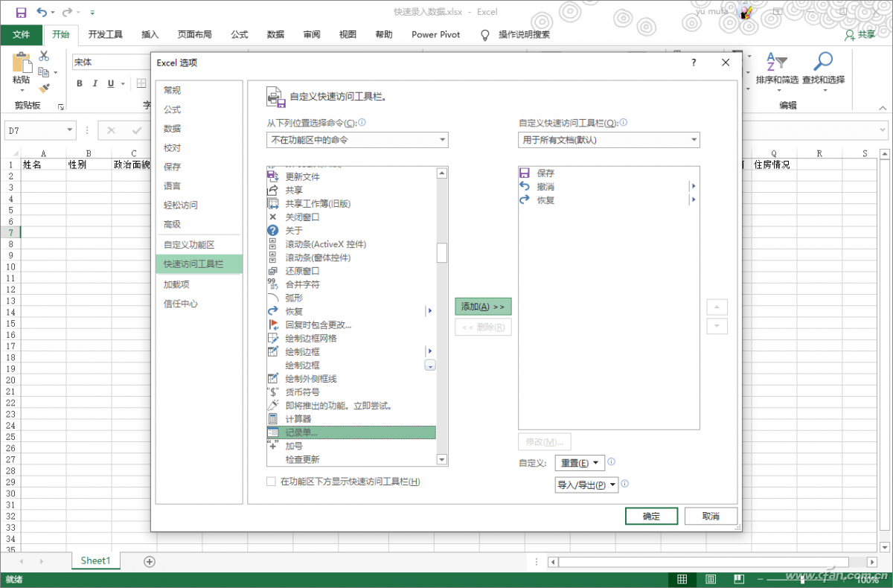The image size is (893, 588).
Task: Select the 记录单... form command
Action: click(351, 432)
